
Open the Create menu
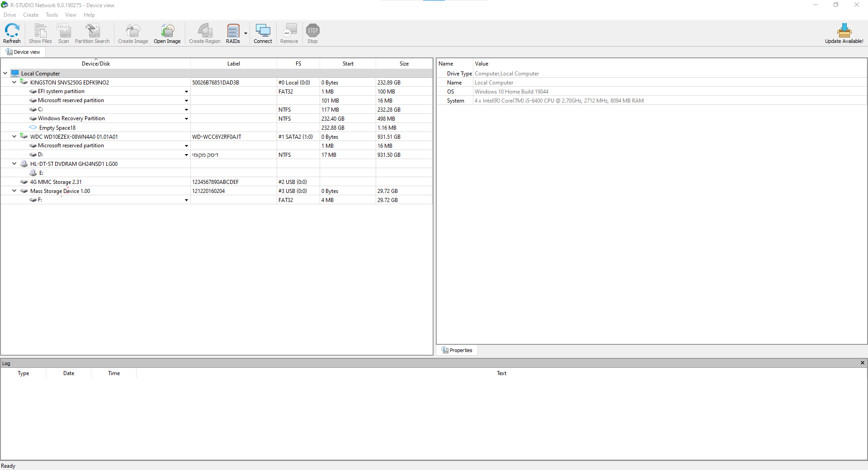coord(31,15)
